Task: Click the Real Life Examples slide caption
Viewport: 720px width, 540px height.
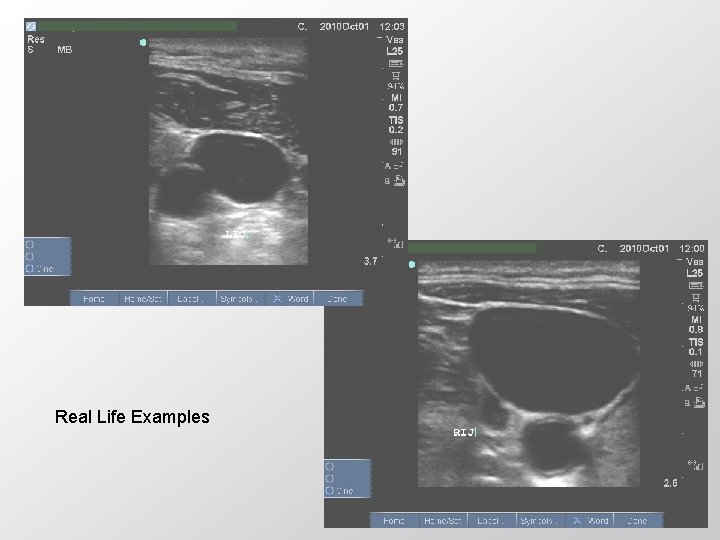Action: (132, 417)
